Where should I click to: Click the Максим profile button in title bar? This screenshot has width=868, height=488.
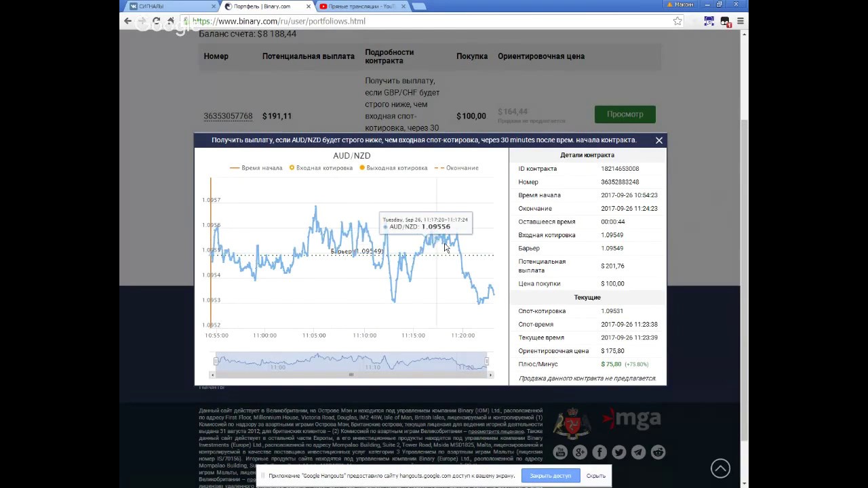point(680,5)
